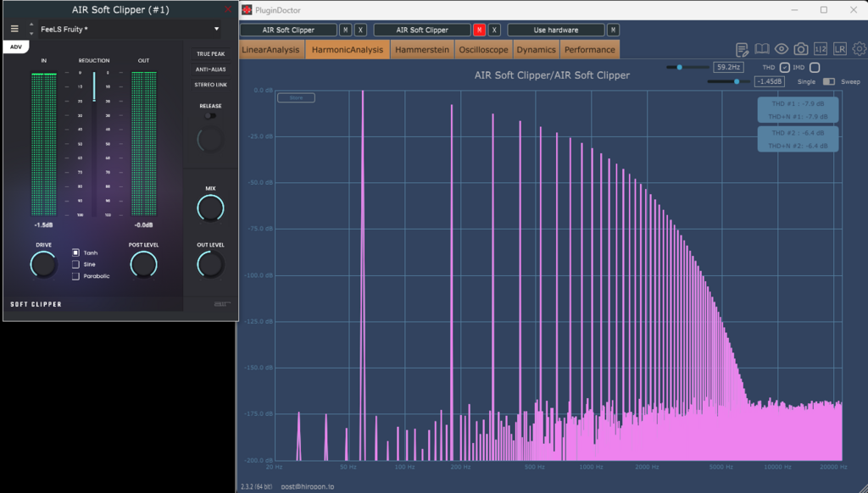Screen dimensions: 868x493
Task: Switch to the Hammerstein tab
Action: coord(422,49)
